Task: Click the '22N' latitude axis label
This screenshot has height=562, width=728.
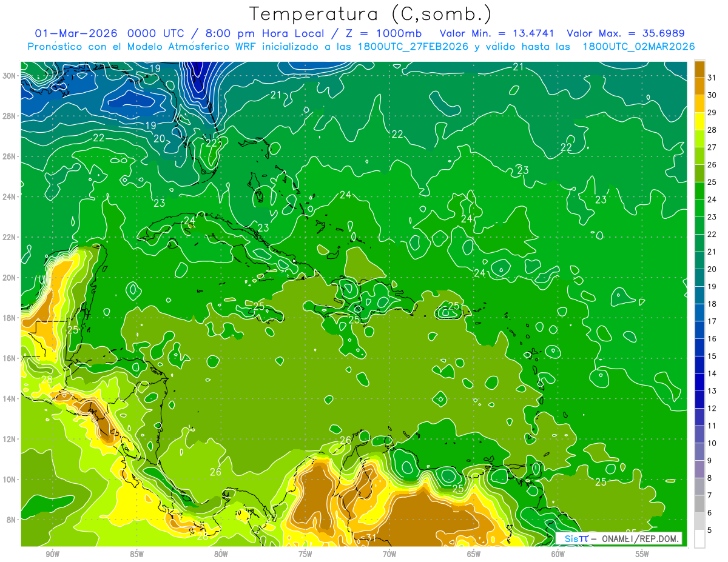Action: [x=9, y=237]
